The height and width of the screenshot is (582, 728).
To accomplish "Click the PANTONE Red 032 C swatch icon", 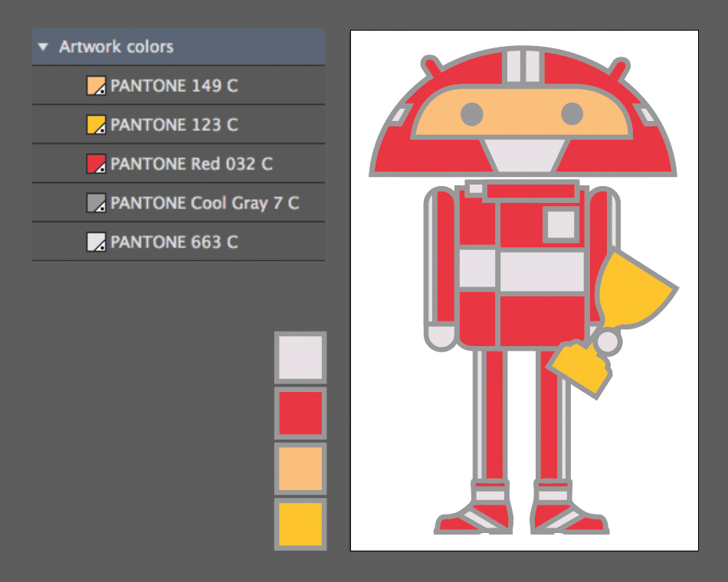I will click(x=96, y=164).
